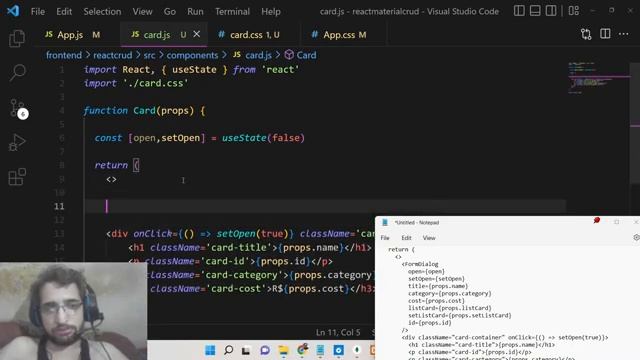Split the editor to the right

[x=605, y=34]
